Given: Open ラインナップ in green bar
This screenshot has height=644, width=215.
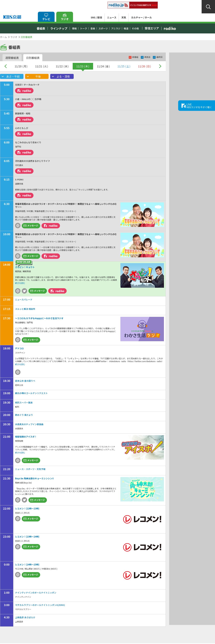Looking at the screenshot, I should (x=59, y=28).
